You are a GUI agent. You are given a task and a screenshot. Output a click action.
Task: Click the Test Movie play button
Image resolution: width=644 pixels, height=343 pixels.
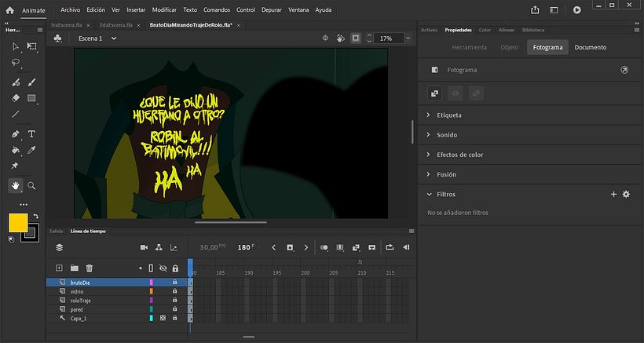(577, 10)
